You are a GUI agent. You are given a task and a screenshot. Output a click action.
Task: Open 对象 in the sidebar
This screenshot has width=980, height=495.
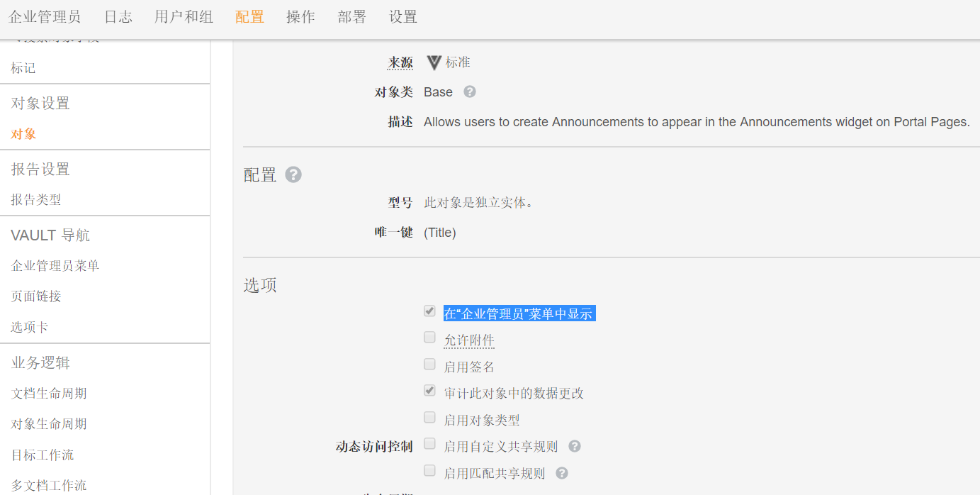[23, 134]
